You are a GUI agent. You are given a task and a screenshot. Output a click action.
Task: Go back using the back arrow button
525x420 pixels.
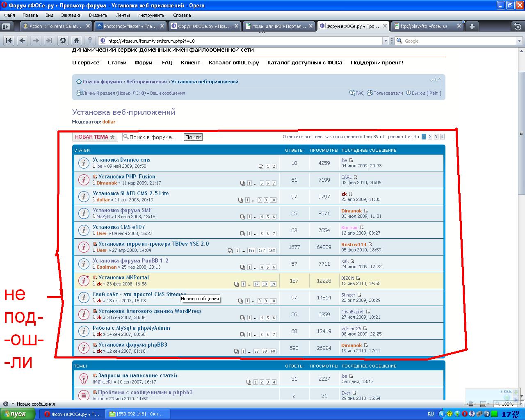[22, 41]
